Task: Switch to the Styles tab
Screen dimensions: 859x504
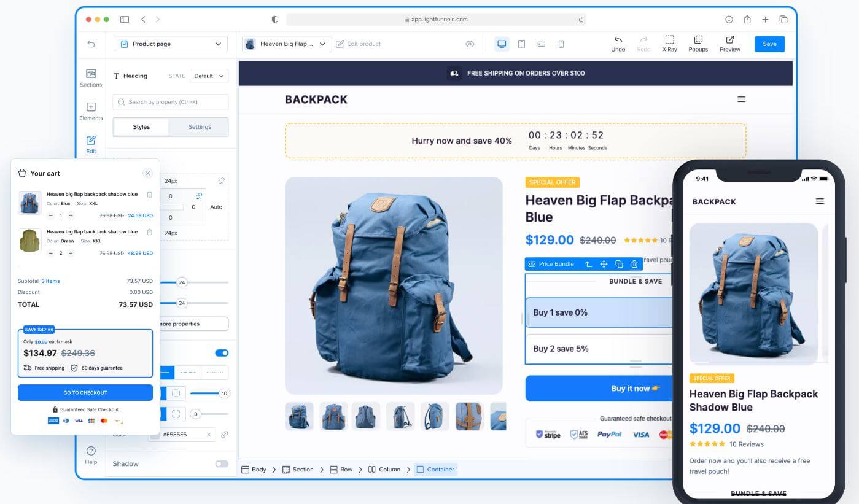Action: tap(141, 127)
